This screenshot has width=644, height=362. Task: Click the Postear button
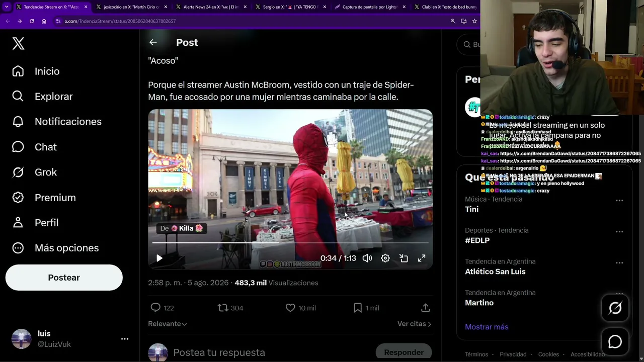(x=64, y=278)
